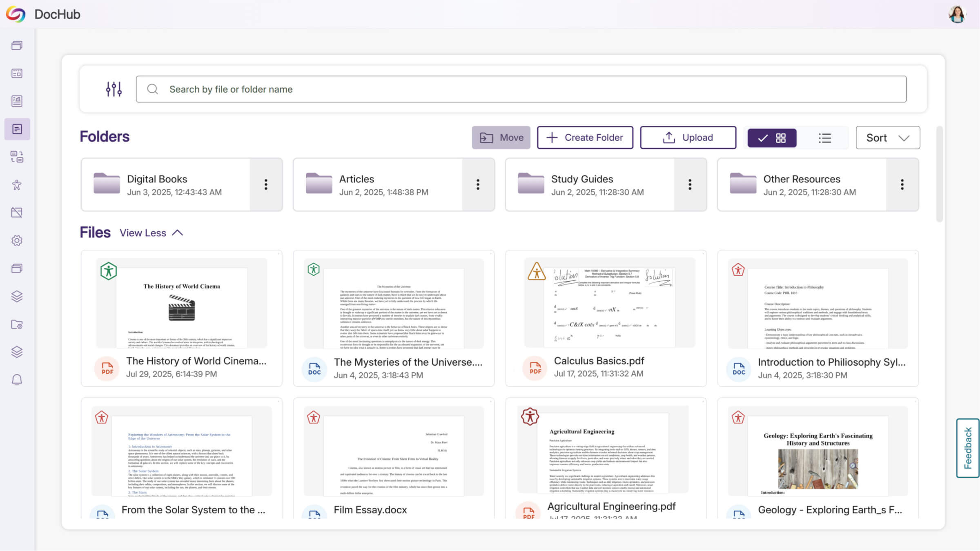The image size is (980, 551).
Task: Open the folder settings icon in the sidebar
Action: [17, 324]
